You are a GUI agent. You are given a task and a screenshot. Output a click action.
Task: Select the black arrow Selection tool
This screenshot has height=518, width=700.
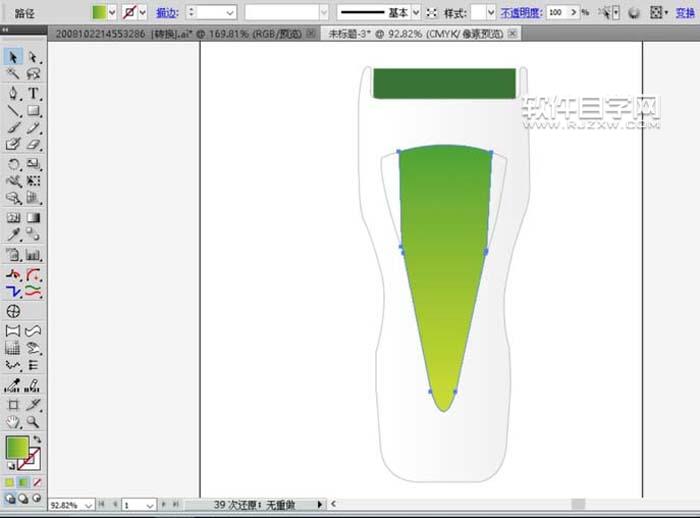[x=13, y=57]
